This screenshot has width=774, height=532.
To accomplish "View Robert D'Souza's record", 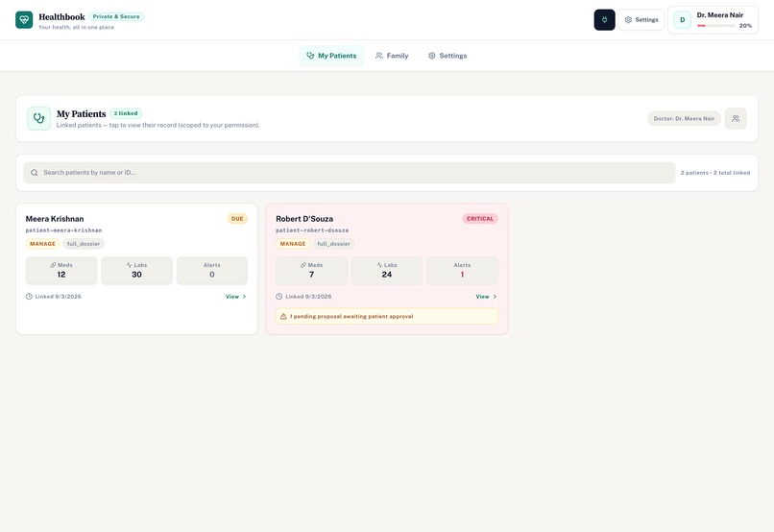I will coord(486,297).
